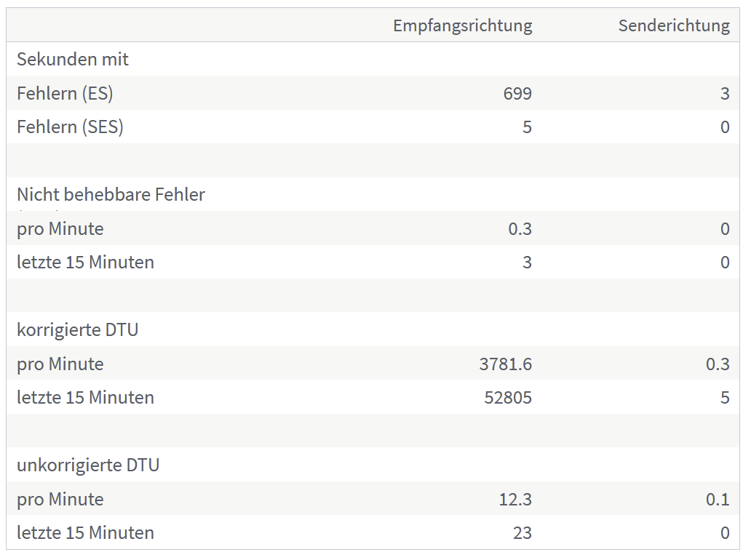Image resolution: width=751 pixels, height=560 pixels.
Task: Click the Senderichtung value 3 for Fehlern (ES)
Action: click(x=725, y=93)
